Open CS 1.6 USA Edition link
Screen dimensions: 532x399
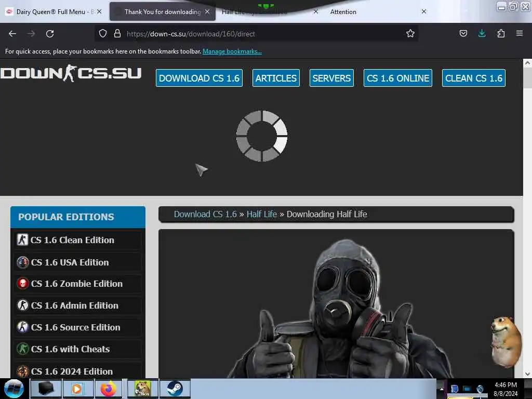[x=70, y=262]
